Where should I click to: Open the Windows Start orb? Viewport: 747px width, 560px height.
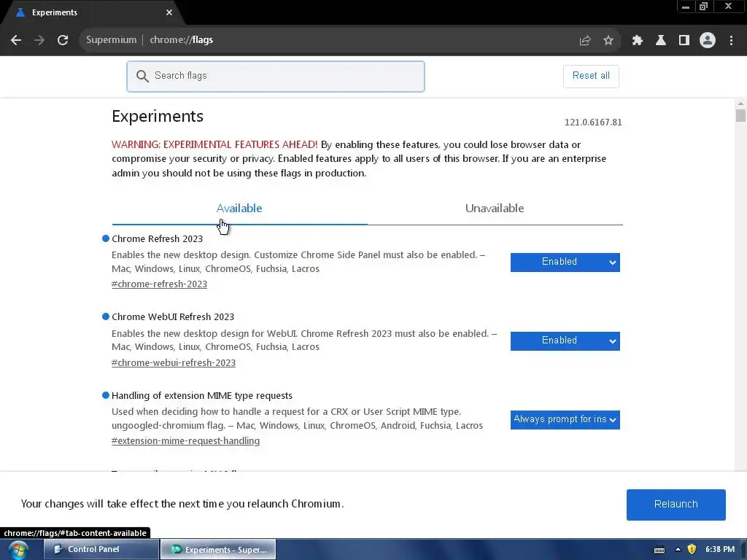pyautogui.click(x=18, y=550)
